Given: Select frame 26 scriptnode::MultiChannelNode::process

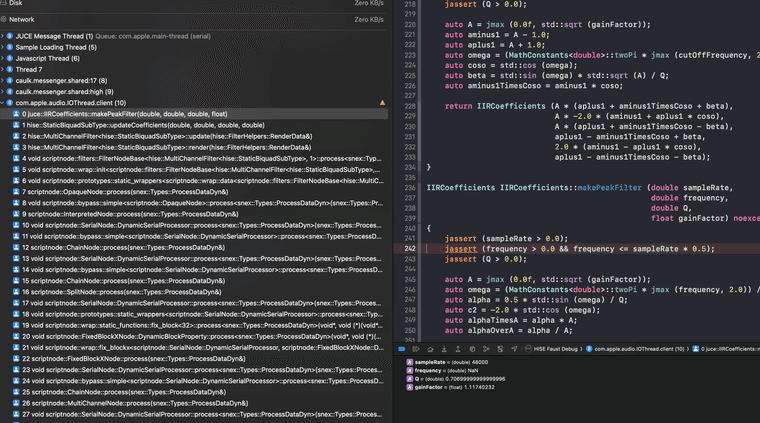Looking at the screenshot, I should (x=194, y=404).
